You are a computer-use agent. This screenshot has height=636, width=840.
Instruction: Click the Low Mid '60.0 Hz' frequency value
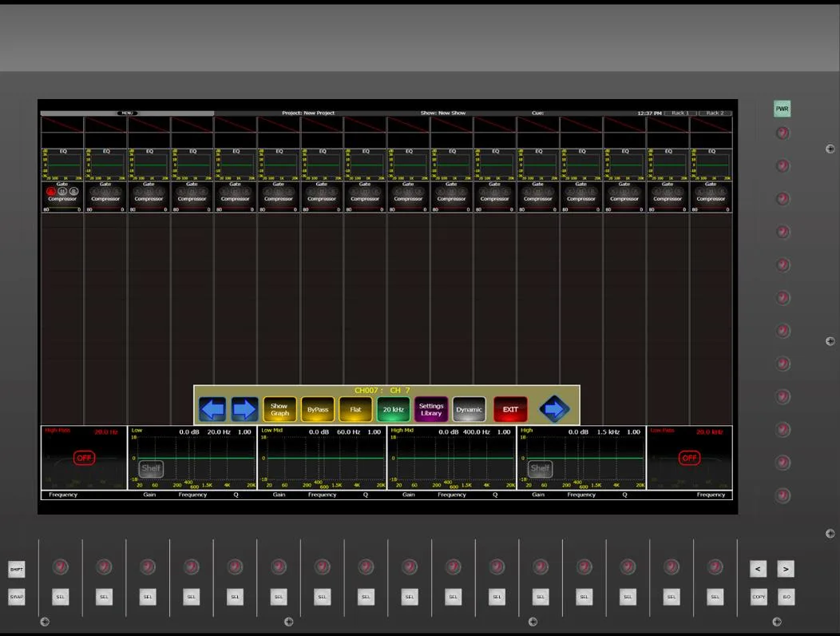coord(348,431)
